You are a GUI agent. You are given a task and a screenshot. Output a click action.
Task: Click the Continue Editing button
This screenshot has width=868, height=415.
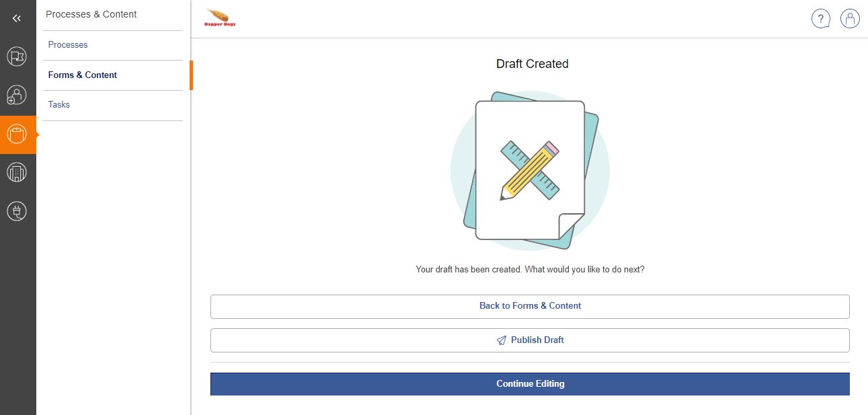(x=530, y=384)
